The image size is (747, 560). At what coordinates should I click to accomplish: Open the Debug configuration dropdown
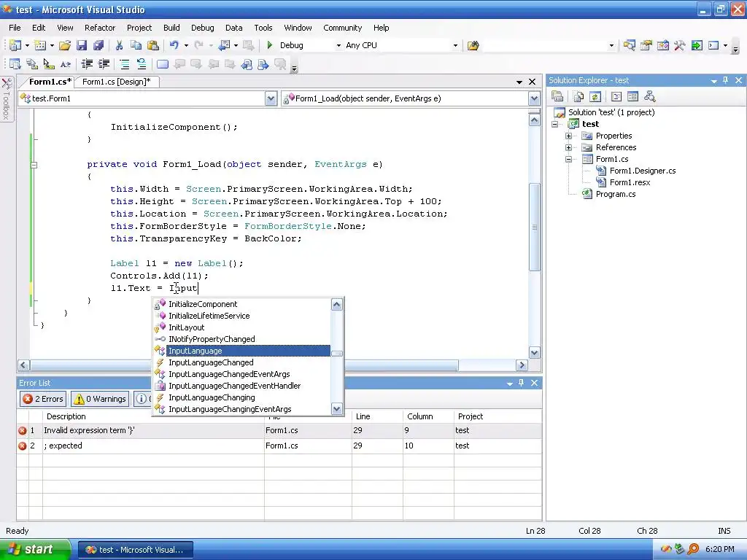(338, 46)
